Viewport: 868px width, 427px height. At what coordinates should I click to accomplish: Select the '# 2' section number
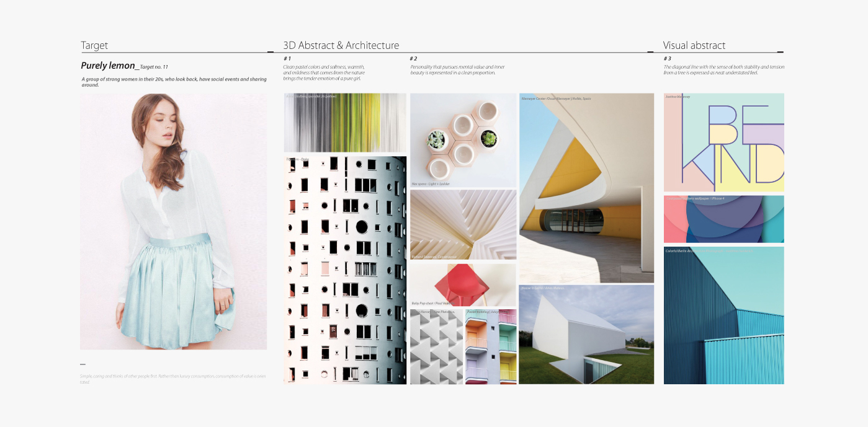pyautogui.click(x=414, y=58)
